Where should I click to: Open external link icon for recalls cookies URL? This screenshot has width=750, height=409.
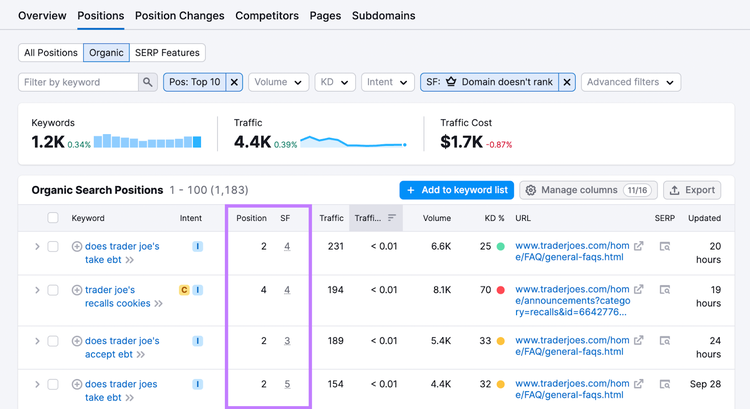[x=639, y=289]
